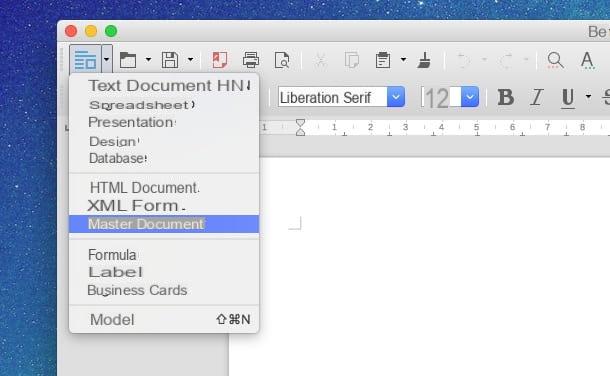
Task: Expand the Underline style dropdown arrow
Action: 588,96
